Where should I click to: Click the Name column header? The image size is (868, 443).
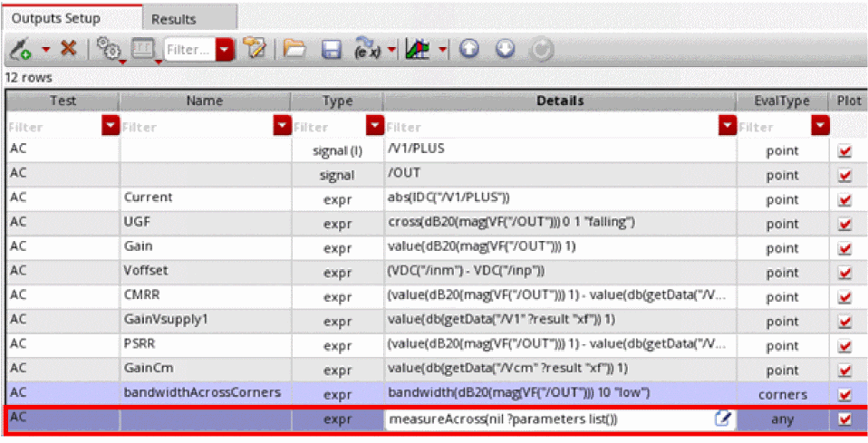coord(205,101)
